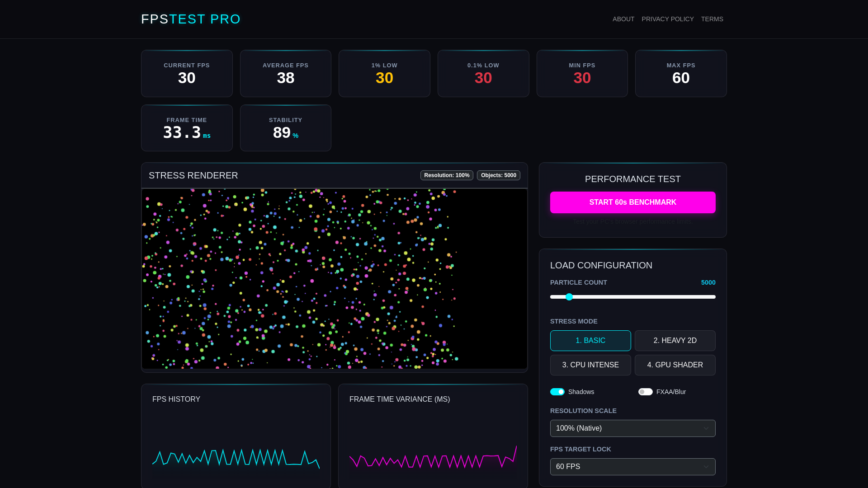This screenshot has height=488, width=868.
Task: Click the AVERAGE FPS value 38
Action: click(x=286, y=78)
